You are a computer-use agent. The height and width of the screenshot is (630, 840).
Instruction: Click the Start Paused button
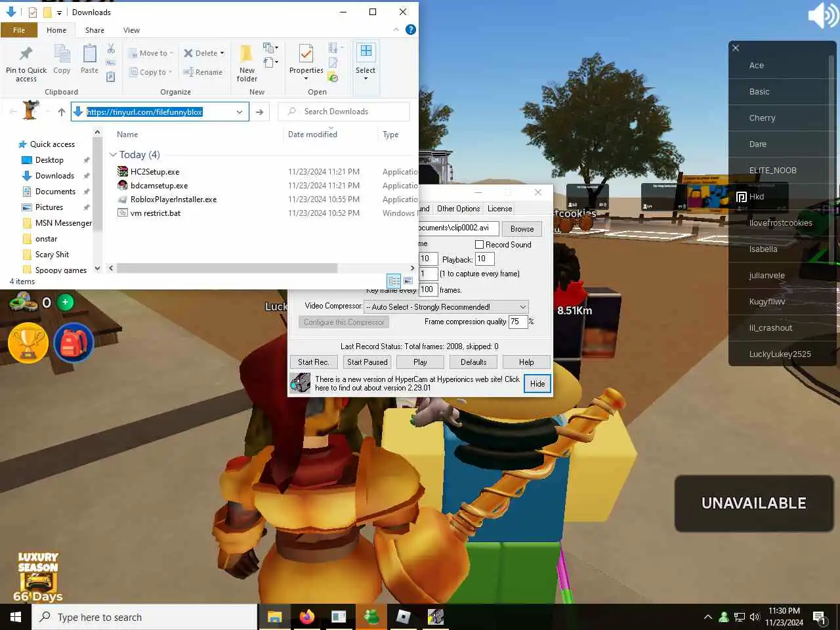pos(367,362)
